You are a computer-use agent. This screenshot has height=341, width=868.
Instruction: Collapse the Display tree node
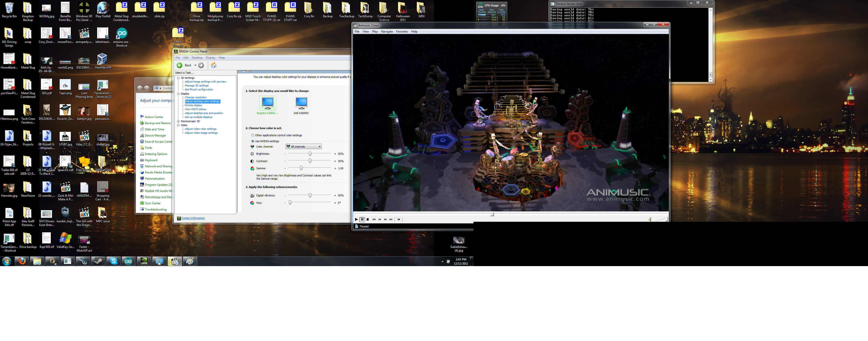(x=178, y=94)
